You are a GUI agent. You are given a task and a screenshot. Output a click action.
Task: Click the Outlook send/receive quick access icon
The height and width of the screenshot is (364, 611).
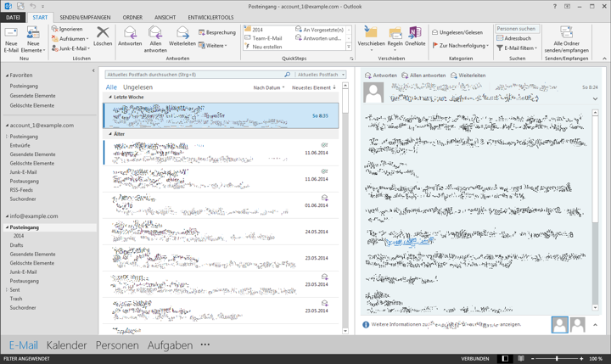(20, 6)
